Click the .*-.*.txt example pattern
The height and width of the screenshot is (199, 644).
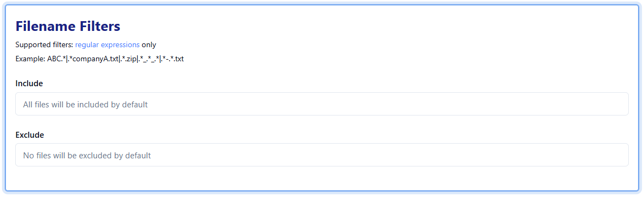point(171,59)
